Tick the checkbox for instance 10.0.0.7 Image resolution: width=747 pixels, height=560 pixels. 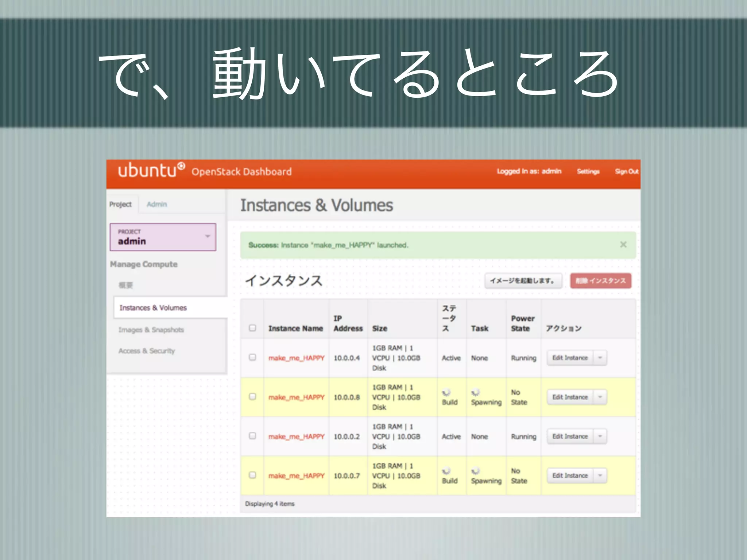point(252,475)
